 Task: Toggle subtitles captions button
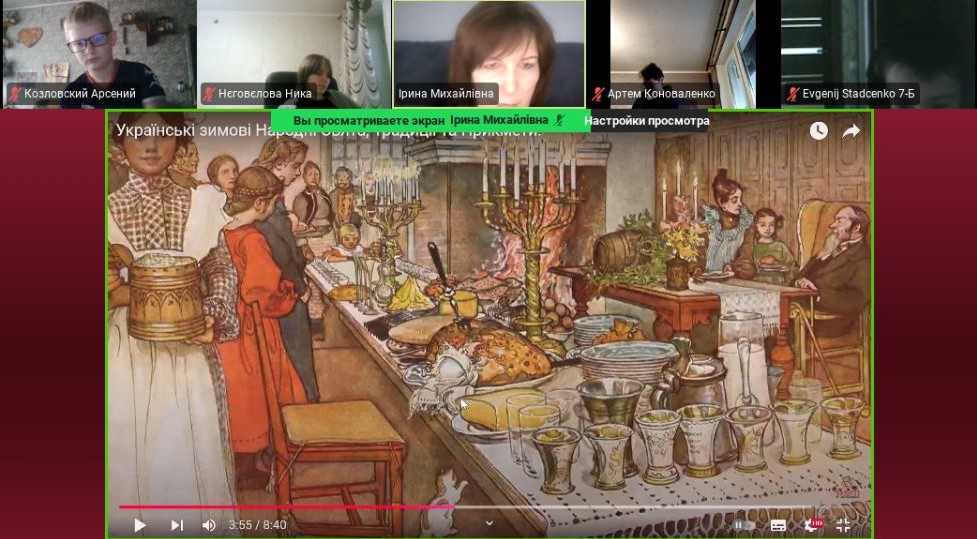778,525
